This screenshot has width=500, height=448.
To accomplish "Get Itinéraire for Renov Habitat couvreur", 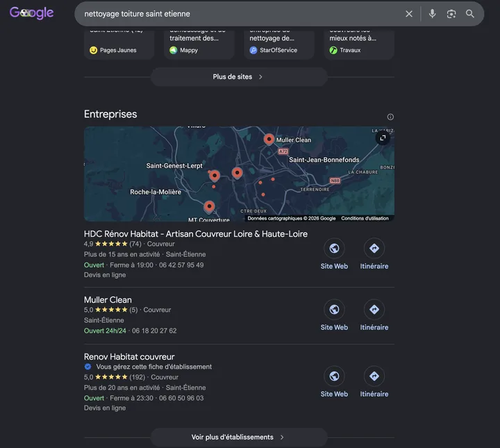I will [374, 382].
